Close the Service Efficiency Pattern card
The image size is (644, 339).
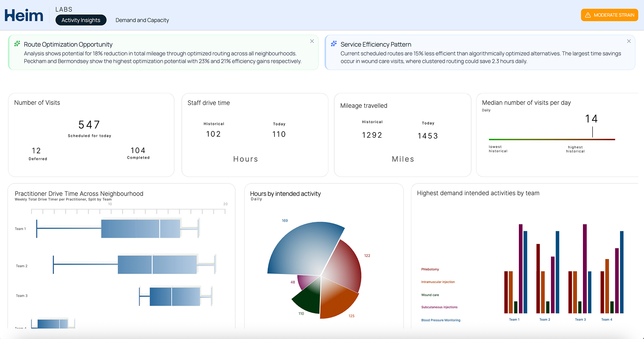point(629,41)
